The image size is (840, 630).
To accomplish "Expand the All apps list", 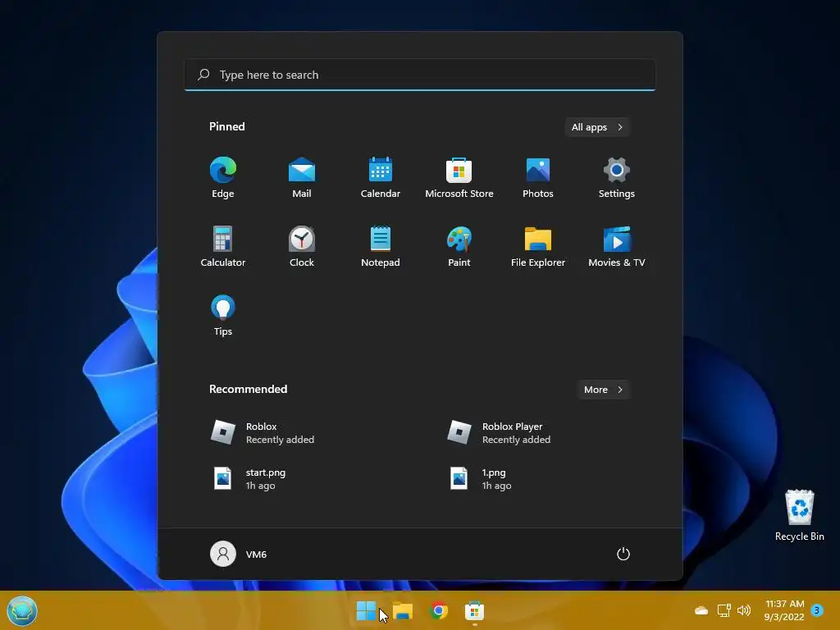I will [597, 127].
